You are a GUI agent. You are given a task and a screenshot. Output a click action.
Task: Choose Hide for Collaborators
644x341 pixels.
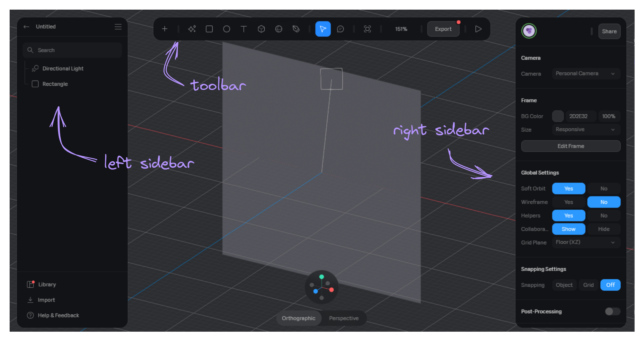pos(604,229)
